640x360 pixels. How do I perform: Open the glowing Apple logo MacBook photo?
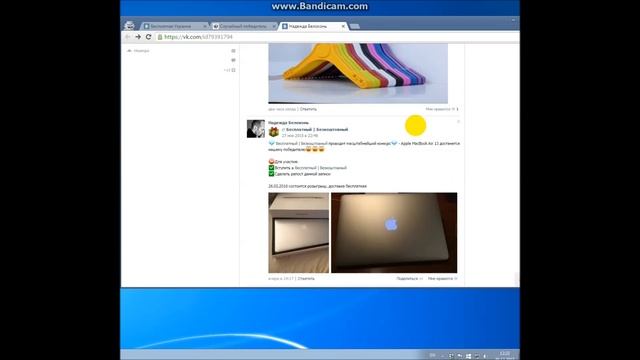(394, 233)
